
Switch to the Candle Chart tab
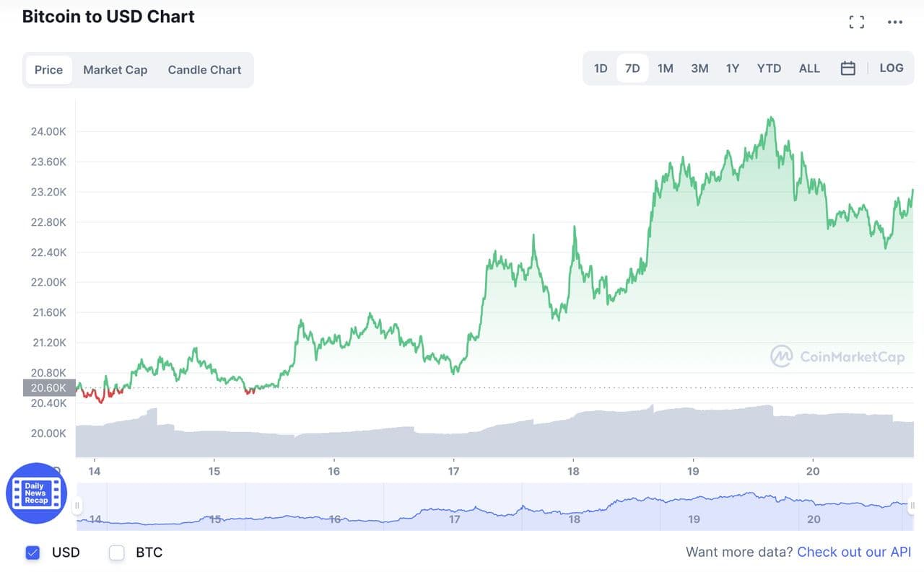(x=204, y=70)
